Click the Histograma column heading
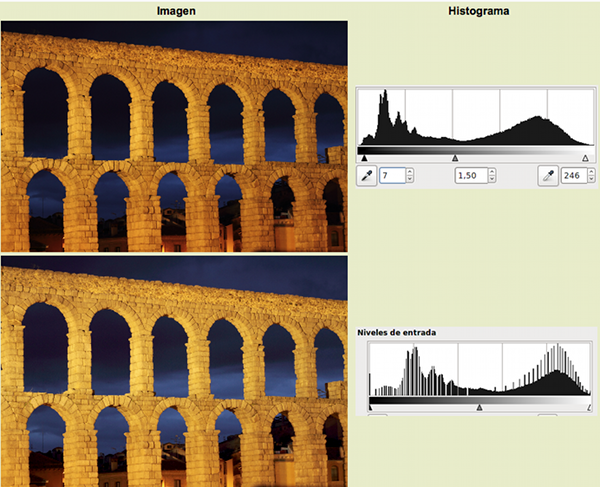This screenshot has height=487, width=600. tap(479, 11)
